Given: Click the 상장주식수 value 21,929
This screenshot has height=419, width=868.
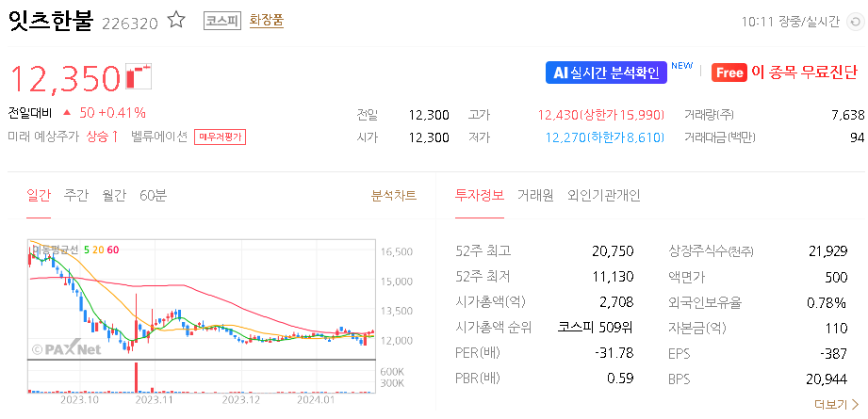Looking at the screenshot, I should (x=827, y=251).
